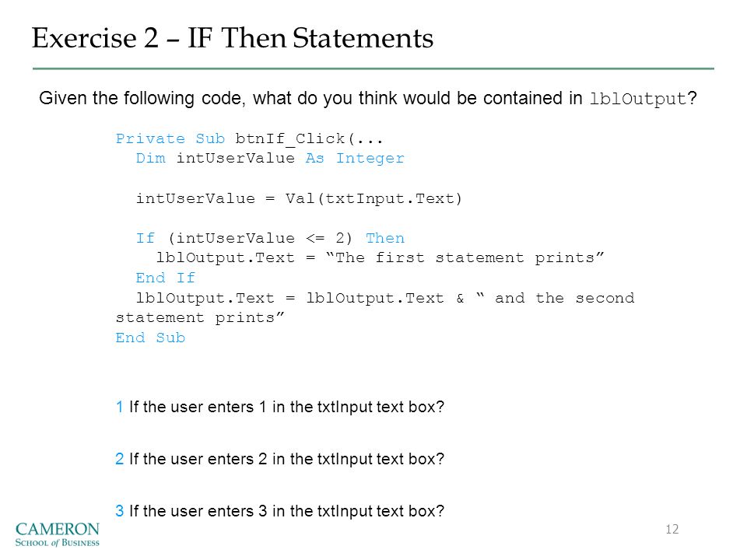
Task: Click the Dim keyword in the code
Action: click(x=150, y=158)
